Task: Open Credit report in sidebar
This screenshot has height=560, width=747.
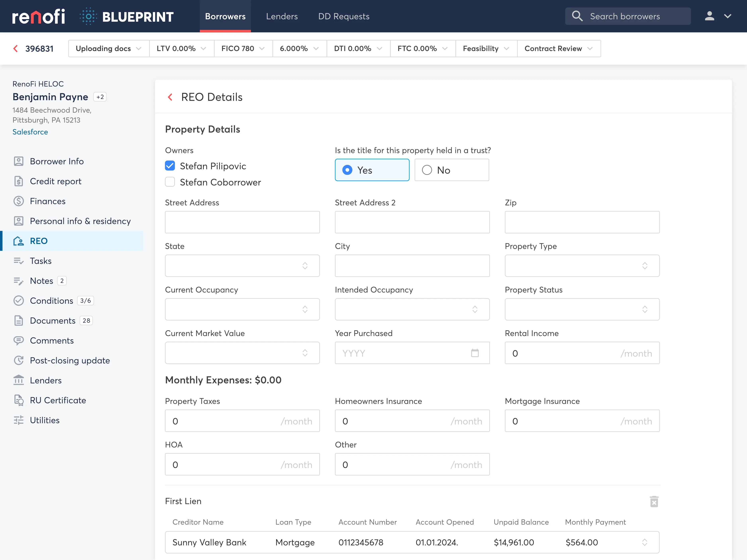Action: (56, 181)
